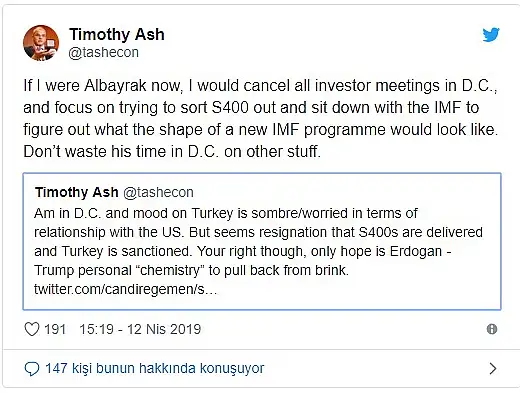Open the tweet info icon
Image resolution: width=520 pixels, height=393 pixels.
pos(492,329)
